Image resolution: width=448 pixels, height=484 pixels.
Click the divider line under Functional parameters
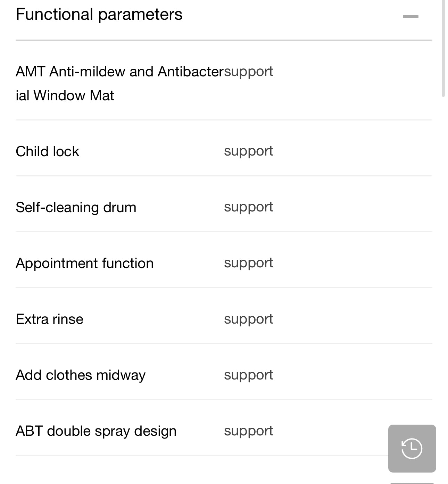pos(224,40)
